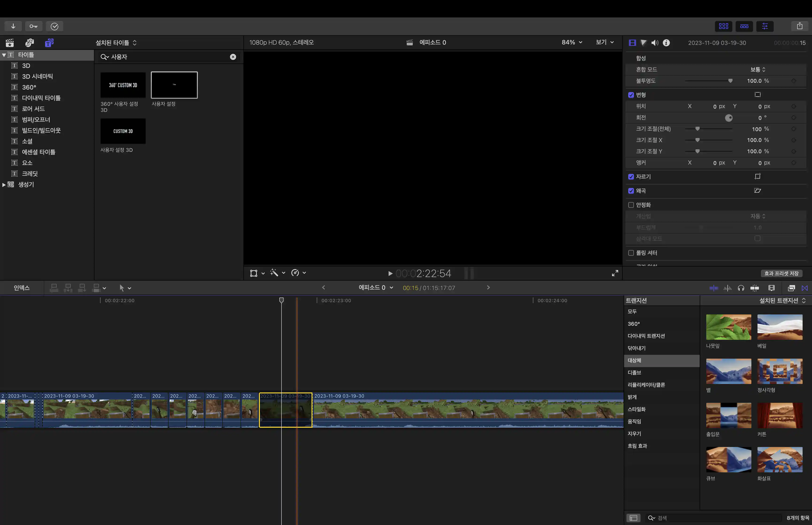Open the keyword editor key icon
The image size is (812, 525).
click(x=33, y=26)
